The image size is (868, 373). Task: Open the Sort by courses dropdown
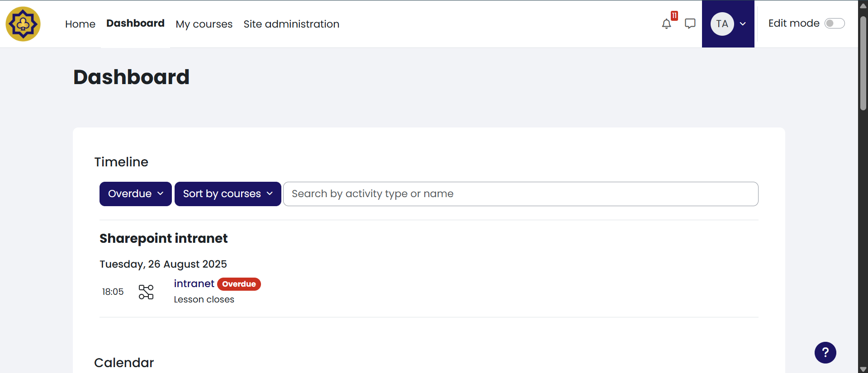(228, 194)
